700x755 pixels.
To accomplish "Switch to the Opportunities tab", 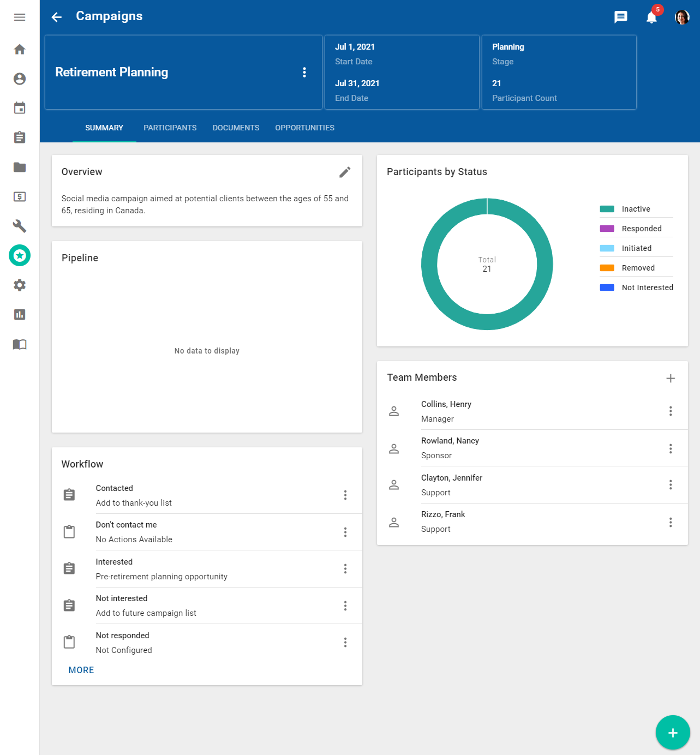I will (x=304, y=128).
